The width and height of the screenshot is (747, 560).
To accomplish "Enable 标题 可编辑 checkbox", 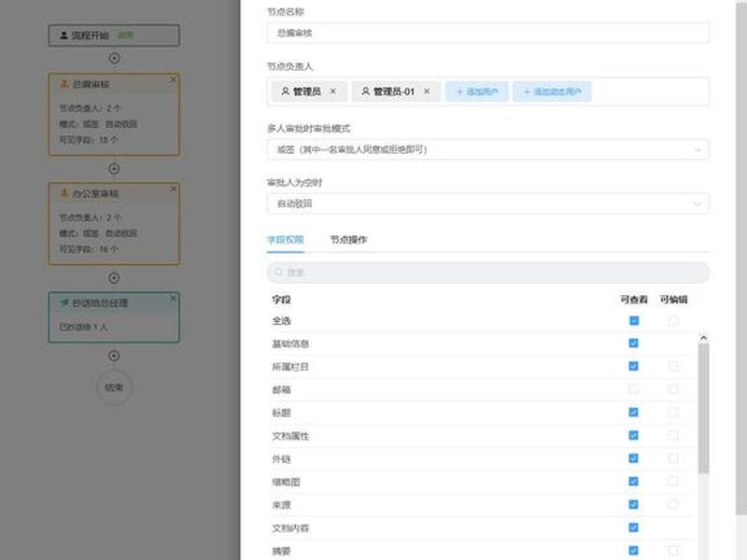I will (672, 413).
